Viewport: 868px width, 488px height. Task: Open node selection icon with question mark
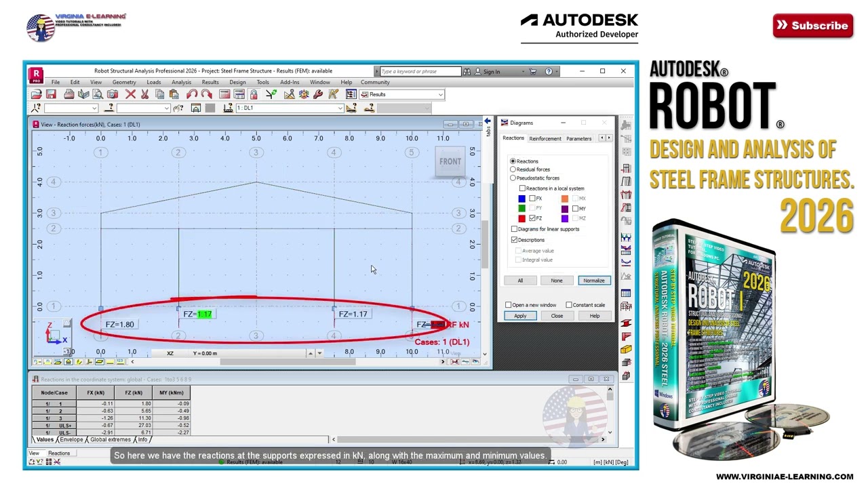(36, 108)
